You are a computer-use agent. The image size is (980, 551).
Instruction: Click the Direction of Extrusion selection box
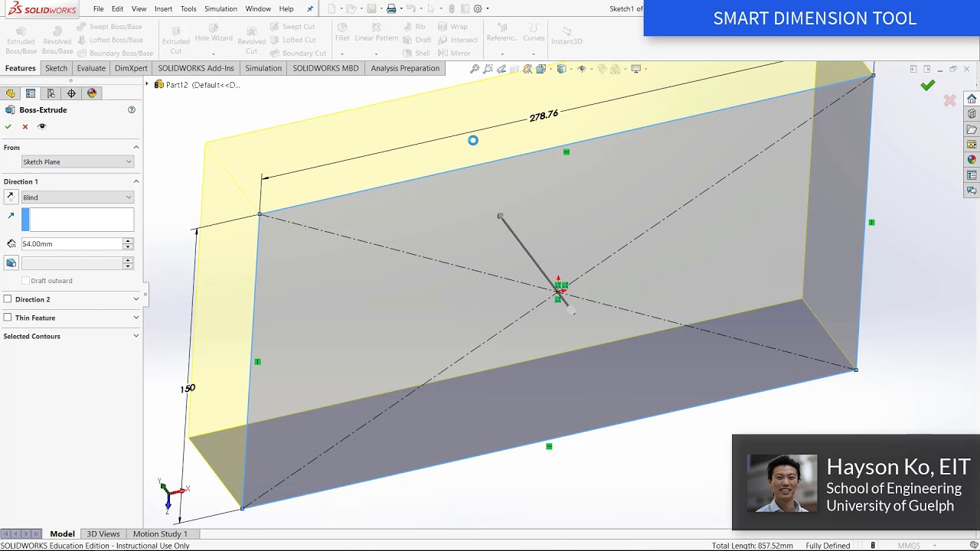77,220
